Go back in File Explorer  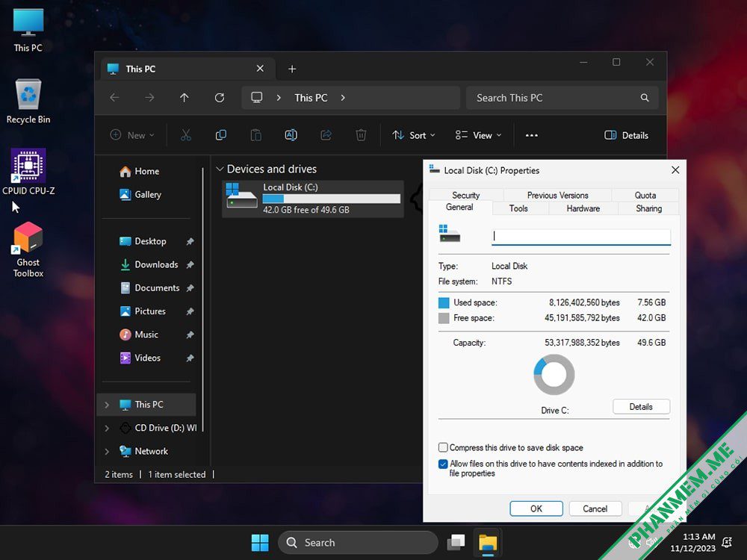pos(114,98)
